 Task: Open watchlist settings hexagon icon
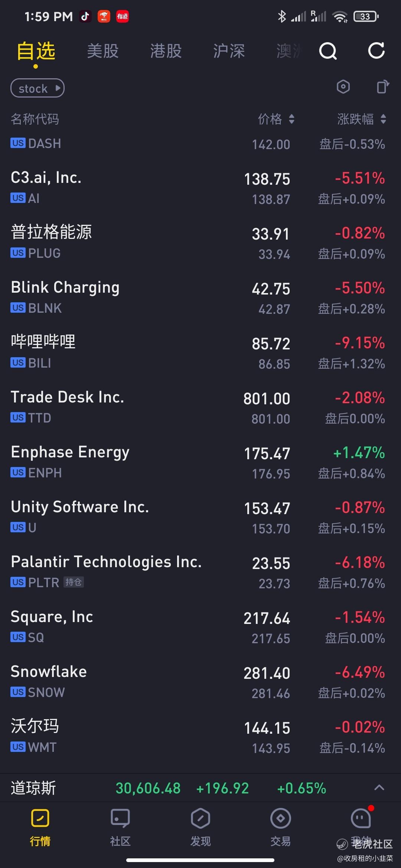(x=343, y=87)
